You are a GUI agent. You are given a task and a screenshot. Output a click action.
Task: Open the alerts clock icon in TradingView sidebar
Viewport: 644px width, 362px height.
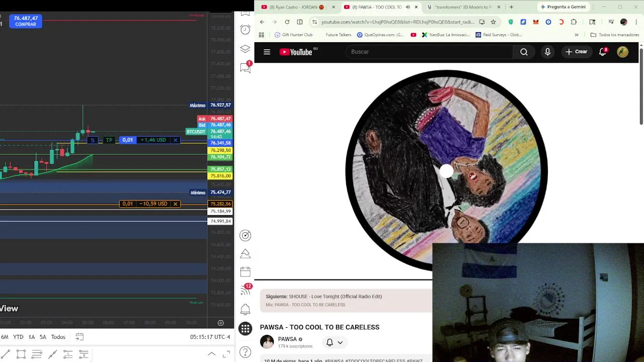click(x=245, y=30)
